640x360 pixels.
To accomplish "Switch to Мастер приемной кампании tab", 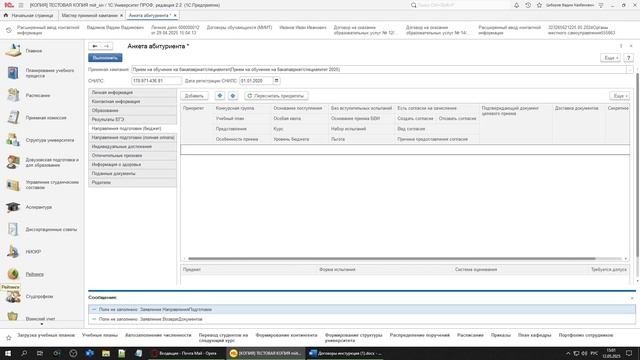I will pyautogui.click(x=92, y=15).
